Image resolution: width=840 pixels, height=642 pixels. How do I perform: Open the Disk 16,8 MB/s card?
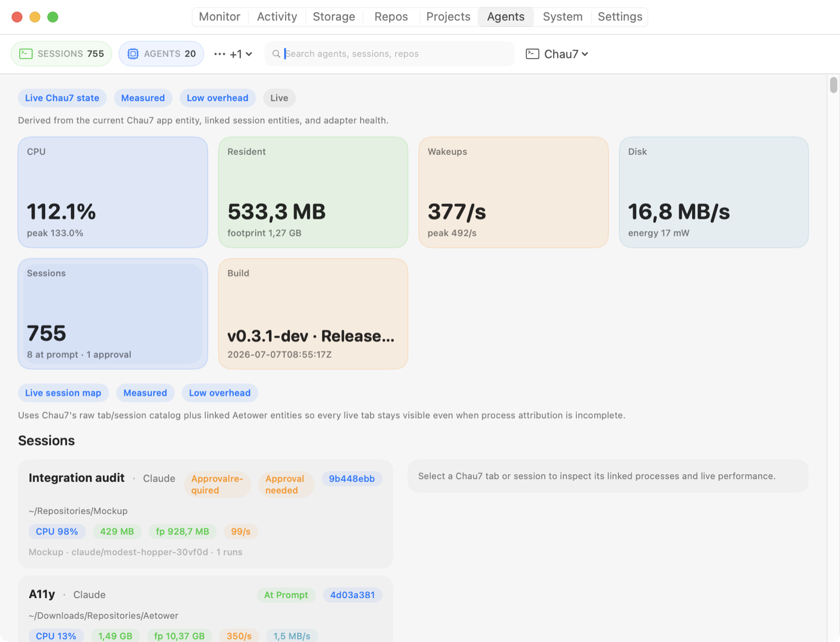pos(714,192)
